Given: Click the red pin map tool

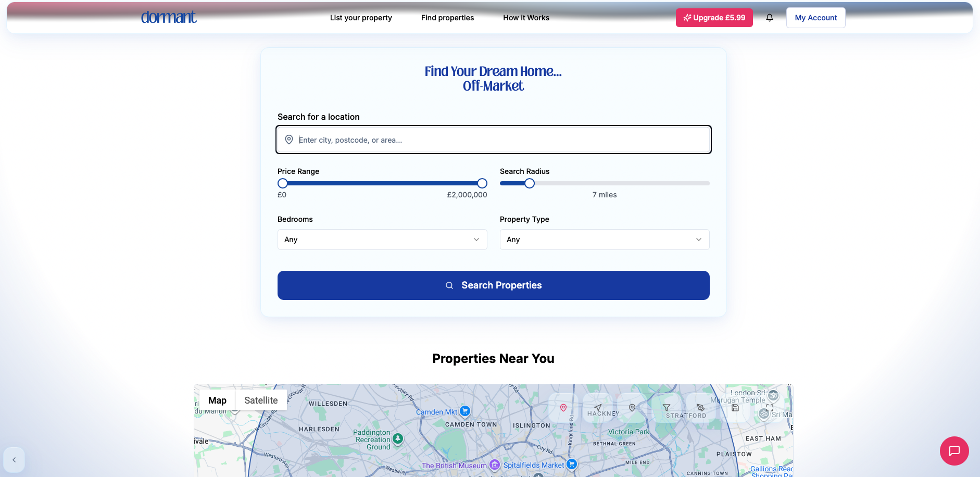Looking at the screenshot, I should pyautogui.click(x=563, y=408).
